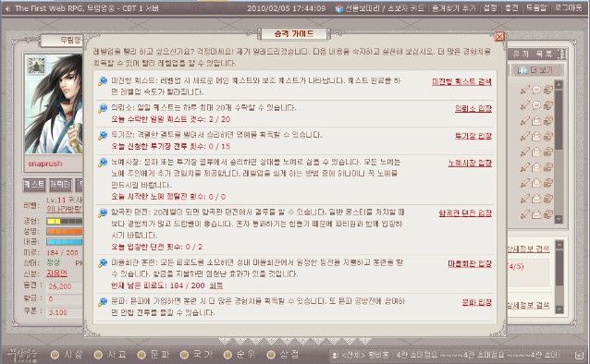Viewport: 590px width, 364px height.
Task: Follow the 의뢰소 입장 link
Action: click(x=473, y=109)
